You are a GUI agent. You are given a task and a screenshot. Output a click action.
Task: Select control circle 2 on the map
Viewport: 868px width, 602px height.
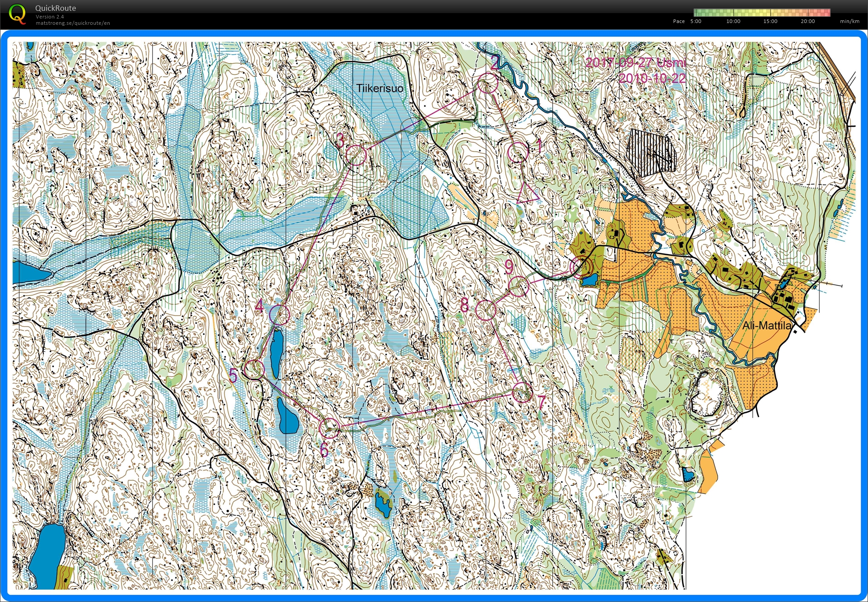coord(487,83)
